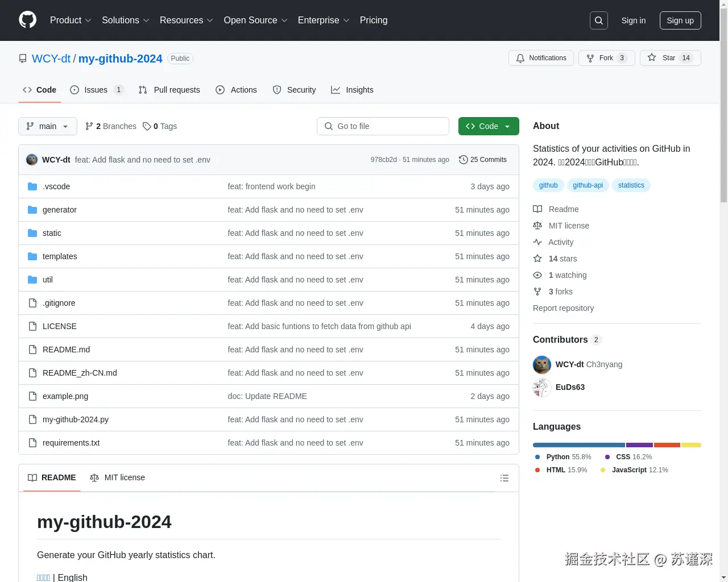Click the Activity pulse icon in About
This screenshot has height=582, width=728.
(x=537, y=242)
